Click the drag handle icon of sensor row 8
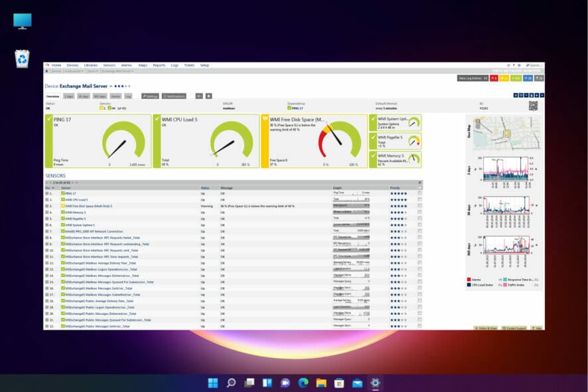The width and height of the screenshot is (588, 392). [x=47, y=238]
